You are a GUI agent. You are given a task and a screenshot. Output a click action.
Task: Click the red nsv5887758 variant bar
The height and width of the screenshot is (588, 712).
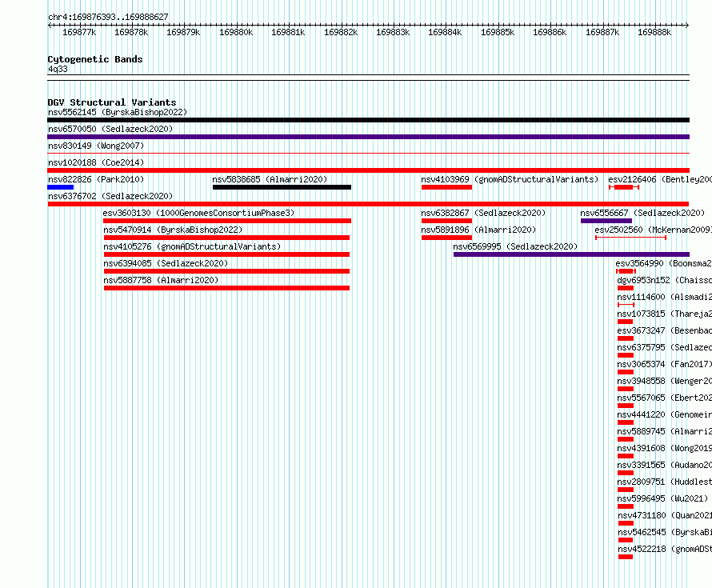coord(226,288)
